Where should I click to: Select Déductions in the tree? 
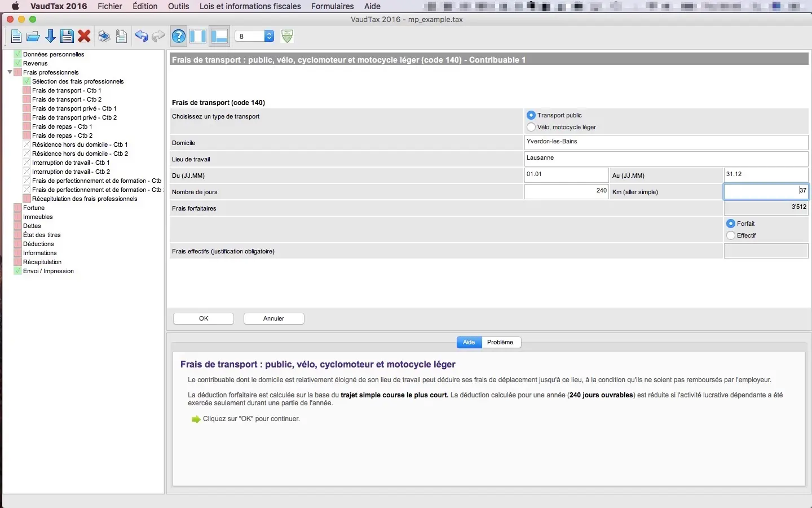(38, 244)
